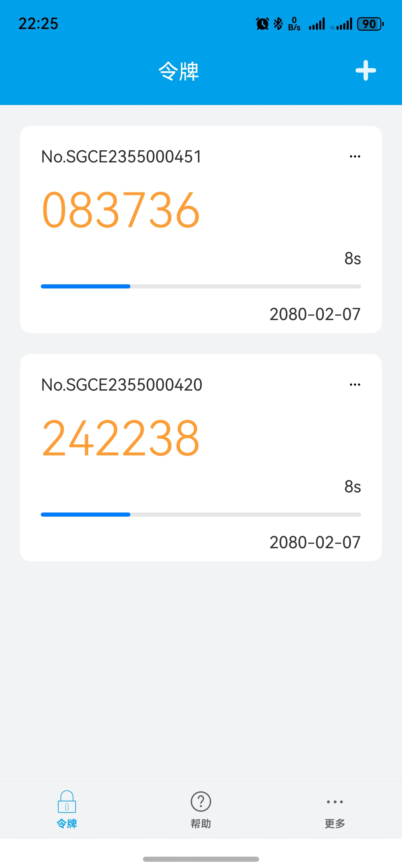Select serial number No.SGCE2355000420

click(x=121, y=385)
